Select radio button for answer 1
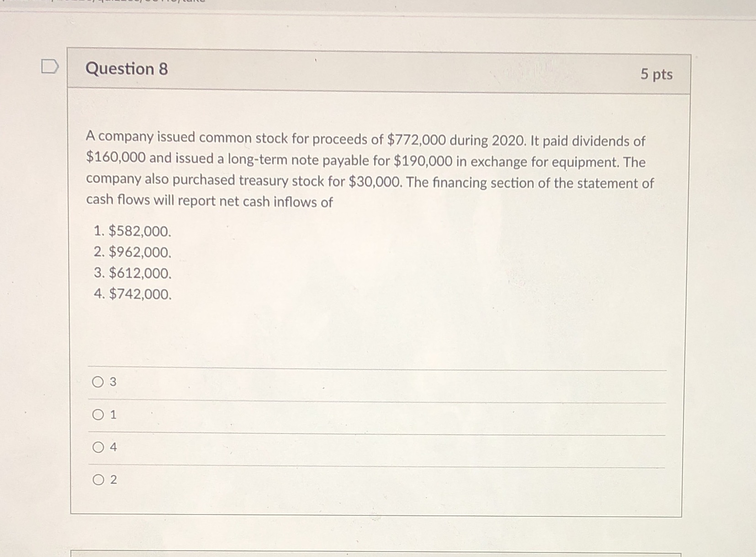The image size is (756, 557). point(98,415)
